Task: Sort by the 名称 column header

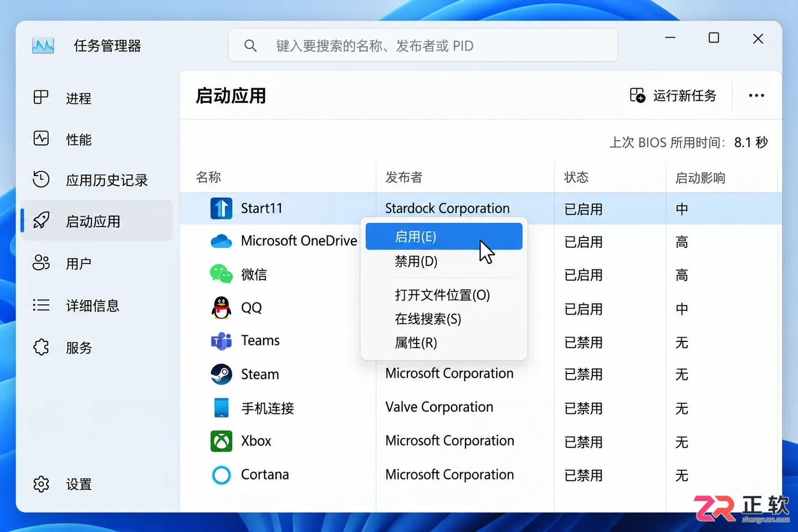Action: (x=208, y=177)
